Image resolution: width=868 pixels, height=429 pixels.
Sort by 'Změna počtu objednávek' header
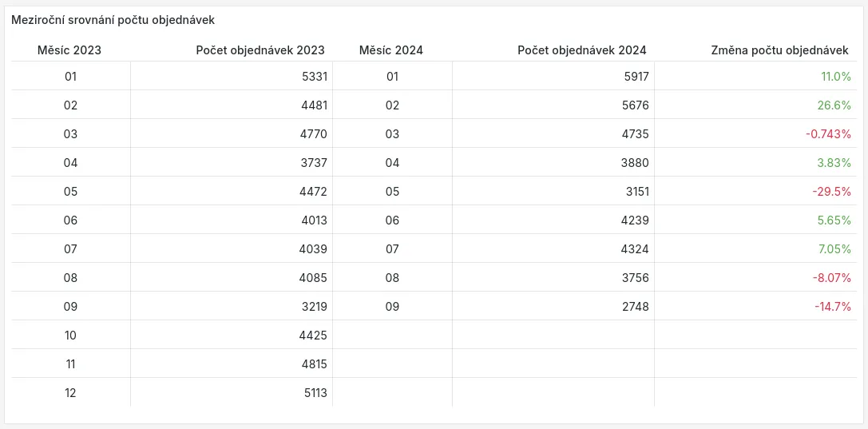[x=779, y=50]
